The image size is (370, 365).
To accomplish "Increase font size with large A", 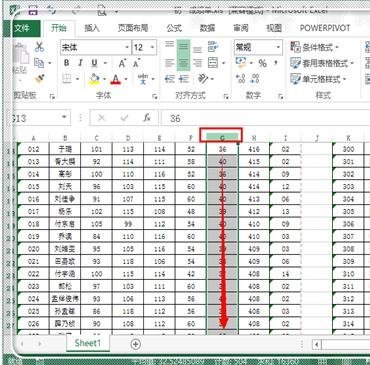I will pyautogui.click(x=122, y=63).
